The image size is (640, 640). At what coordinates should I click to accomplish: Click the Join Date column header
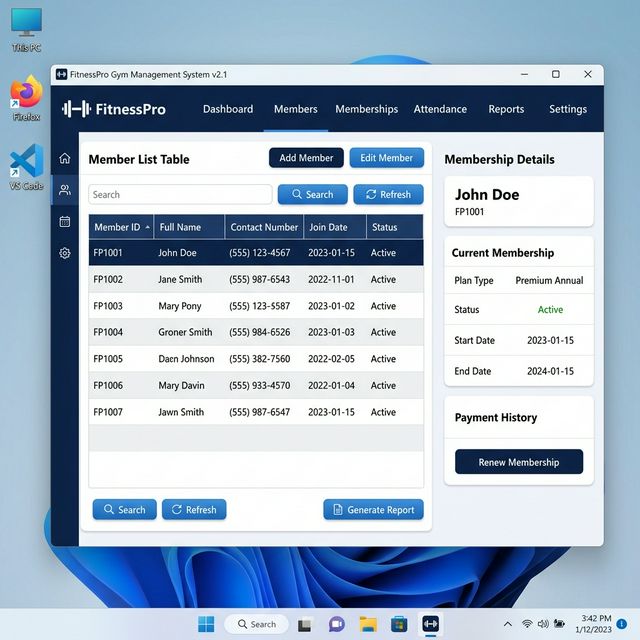click(335, 227)
